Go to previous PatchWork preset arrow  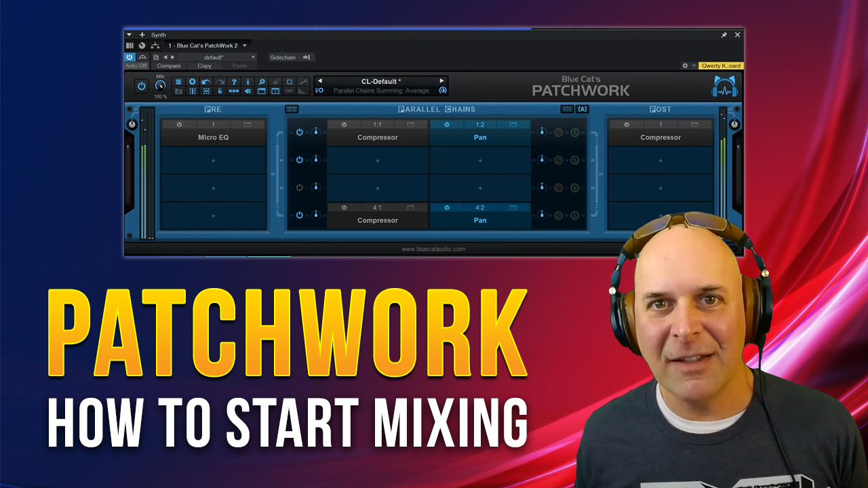pos(319,81)
